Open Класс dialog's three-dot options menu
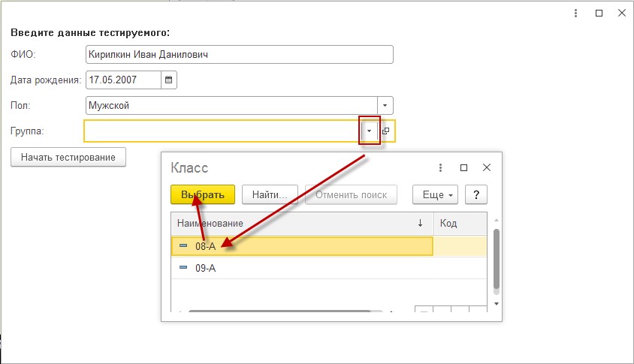 coord(440,167)
